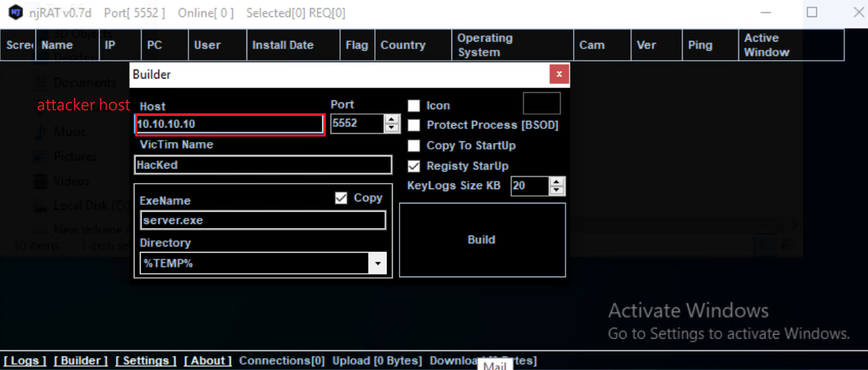This screenshot has height=370, width=868.
Task: Click the Install Date column header
Action: coord(283,45)
